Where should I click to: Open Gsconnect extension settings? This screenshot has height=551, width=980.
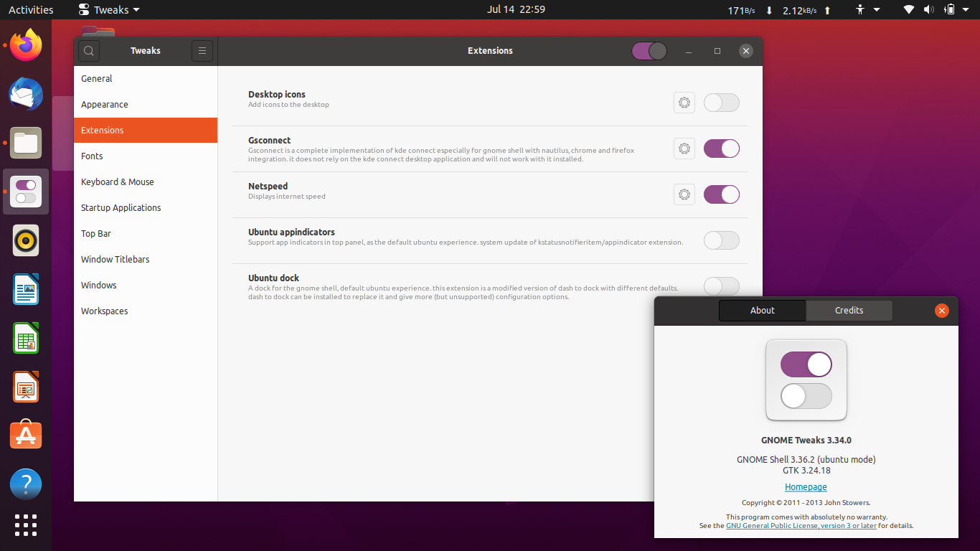tap(684, 149)
